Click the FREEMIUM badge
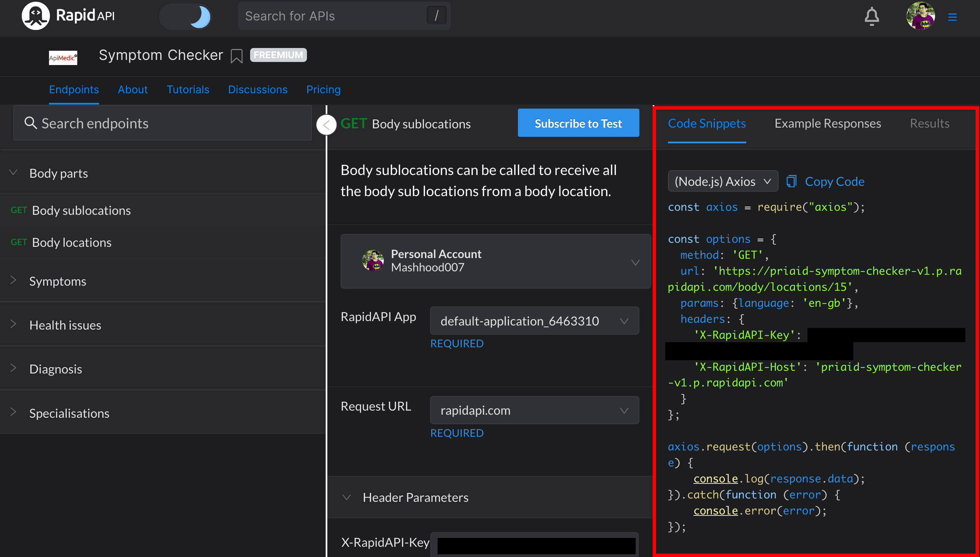The width and height of the screenshot is (980, 557). click(x=278, y=55)
